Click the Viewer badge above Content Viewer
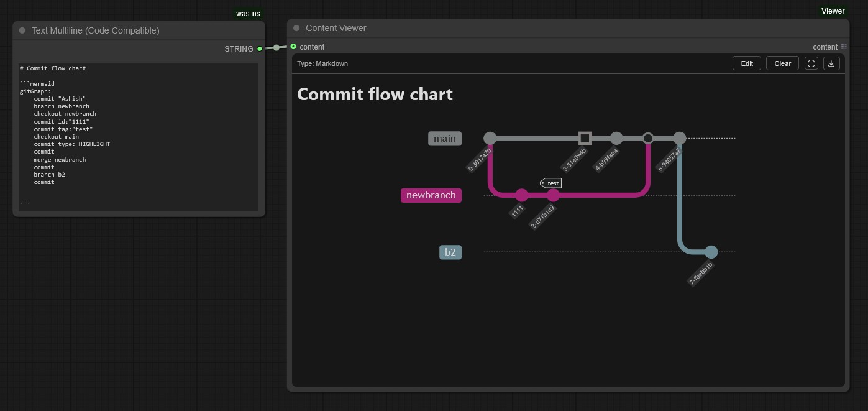The image size is (868, 411). click(x=833, y=11)
